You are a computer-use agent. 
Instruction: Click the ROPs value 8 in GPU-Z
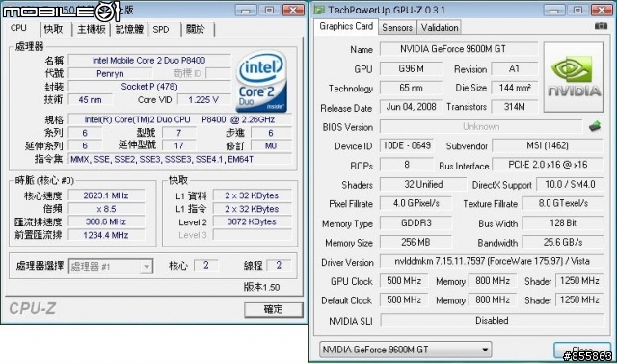407,165
